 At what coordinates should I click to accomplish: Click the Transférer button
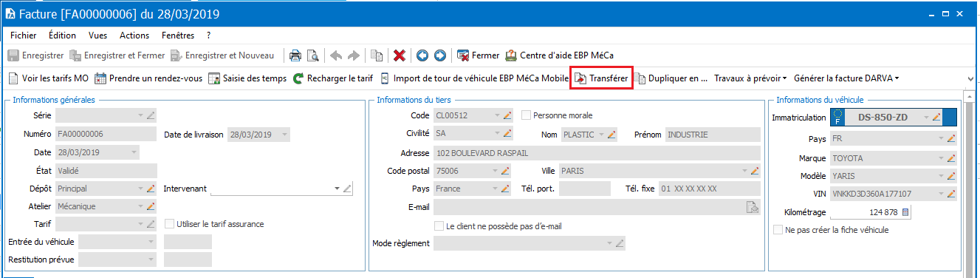click(x=602, y=78)
